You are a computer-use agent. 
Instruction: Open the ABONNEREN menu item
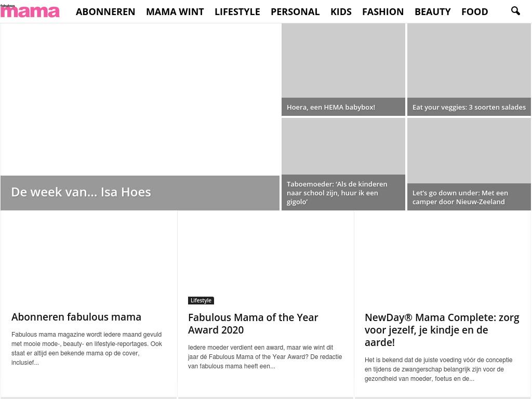click(x=105, y=11)
